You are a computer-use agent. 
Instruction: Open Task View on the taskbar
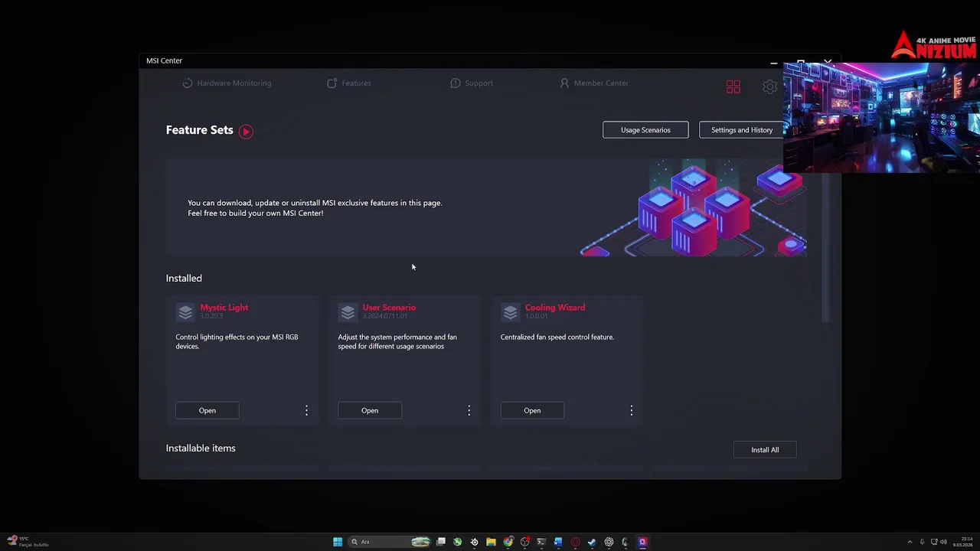pyautogui.click(x=441, y=542)
